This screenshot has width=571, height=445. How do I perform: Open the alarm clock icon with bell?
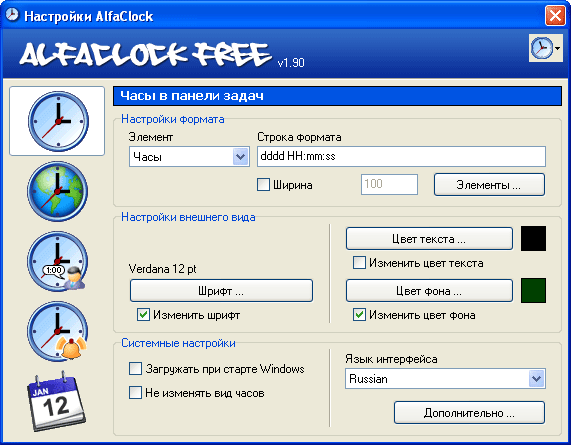coord(58,331)
